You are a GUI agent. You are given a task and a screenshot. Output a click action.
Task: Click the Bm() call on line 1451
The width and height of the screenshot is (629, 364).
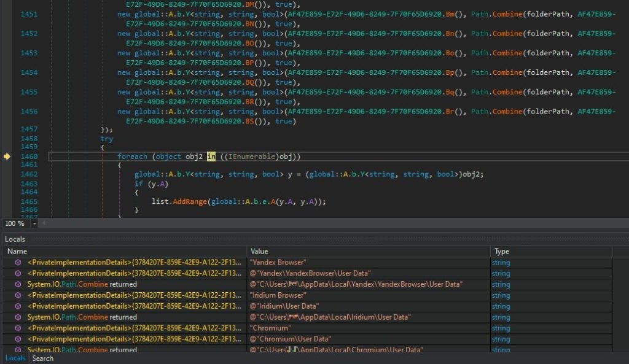click(x=454, y=14)
